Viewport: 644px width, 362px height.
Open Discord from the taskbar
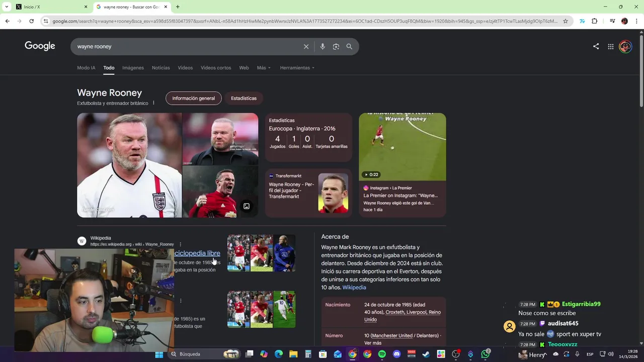click(x=396, y=354)
